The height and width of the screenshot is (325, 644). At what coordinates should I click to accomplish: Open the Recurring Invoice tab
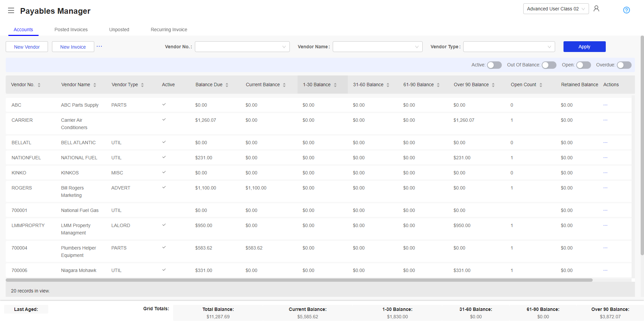(169, 30)
